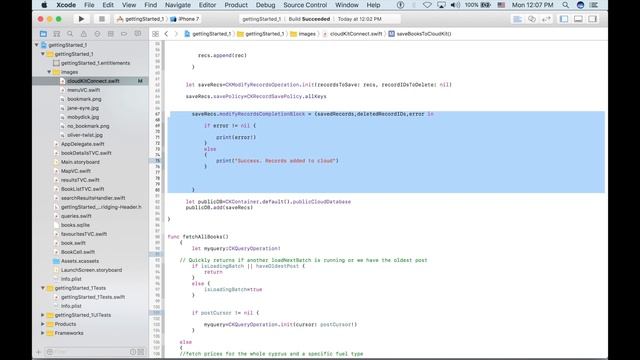Open the Breakpoint navigator tab

coord(124,34)
